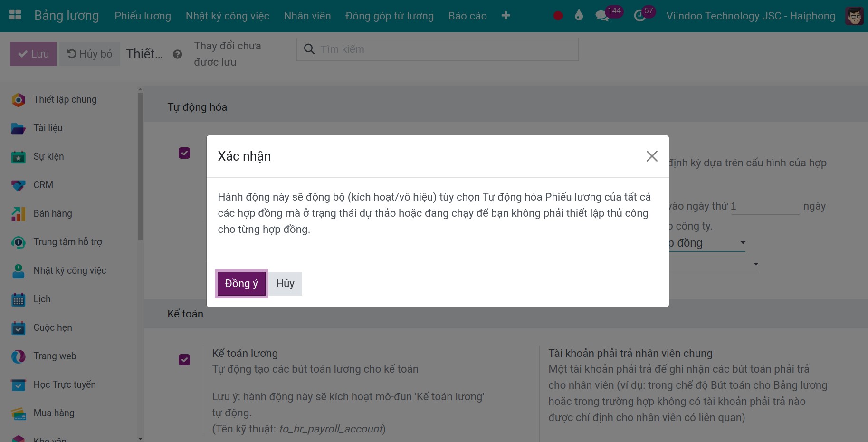The height and width of the screenshot is (442, 868).
Task: Open the dropdown ending in 'đồng'
Action: 707,243
